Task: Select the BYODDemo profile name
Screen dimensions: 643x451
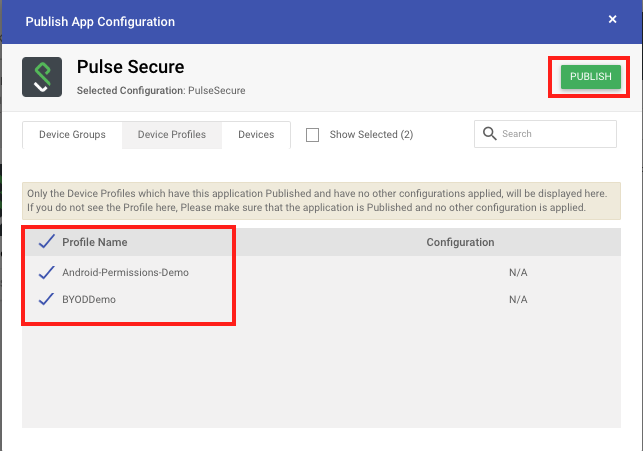Action: pos(89,299)
